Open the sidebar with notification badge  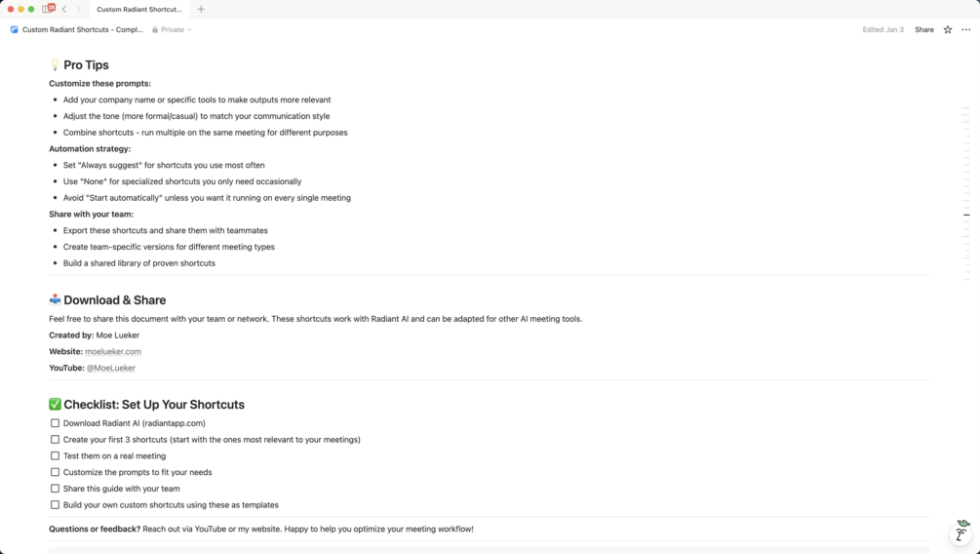48,9
